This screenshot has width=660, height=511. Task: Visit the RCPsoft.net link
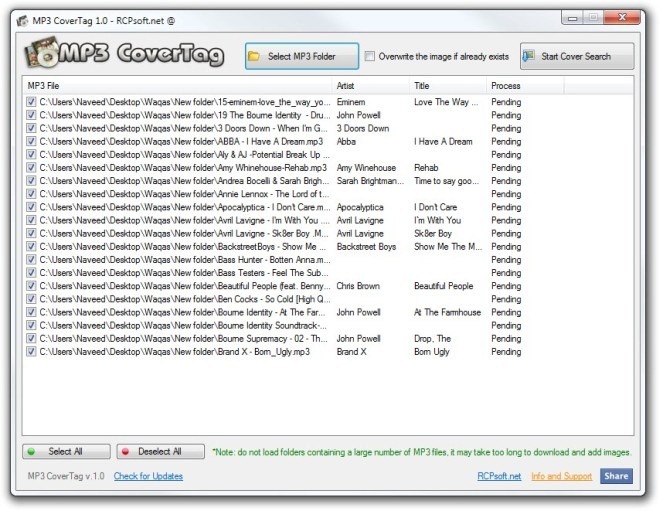[499, 476]
